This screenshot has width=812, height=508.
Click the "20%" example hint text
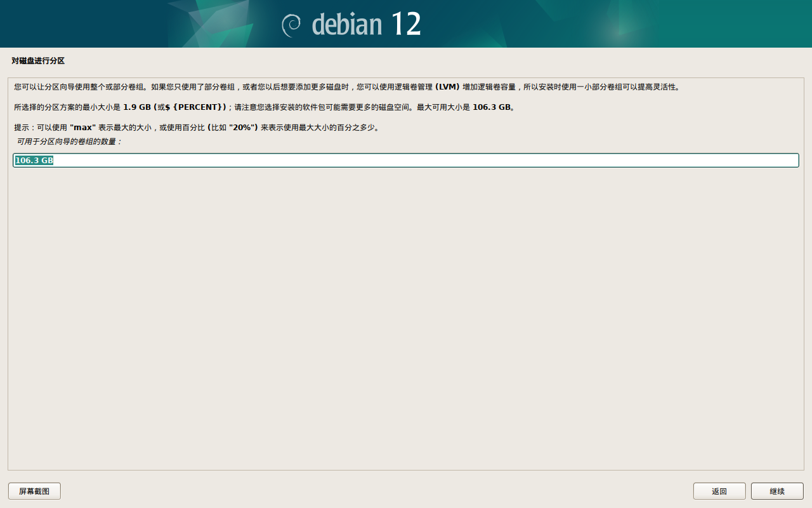[x=244, y=128]
